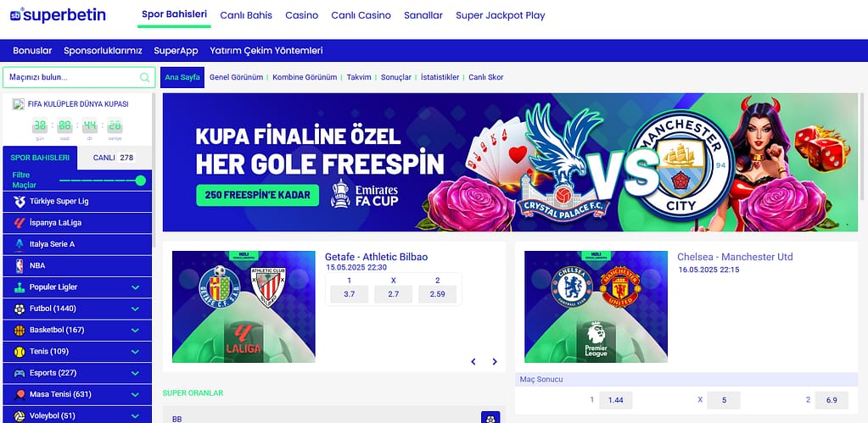Expand the Tenis (109) category
Image resolution: width=868 pixels, height=423 pixels.
135,352
